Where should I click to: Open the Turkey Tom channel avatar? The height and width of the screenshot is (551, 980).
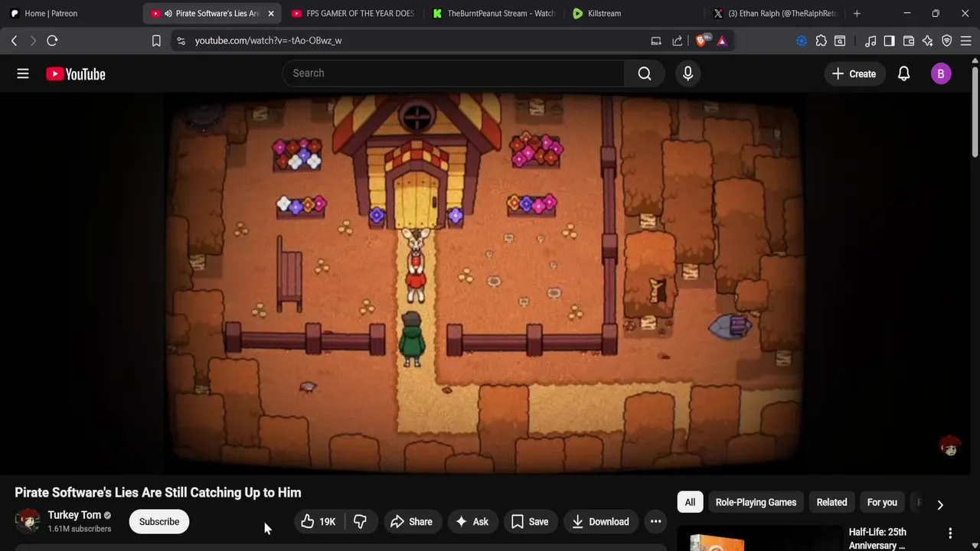pos(28,521)
